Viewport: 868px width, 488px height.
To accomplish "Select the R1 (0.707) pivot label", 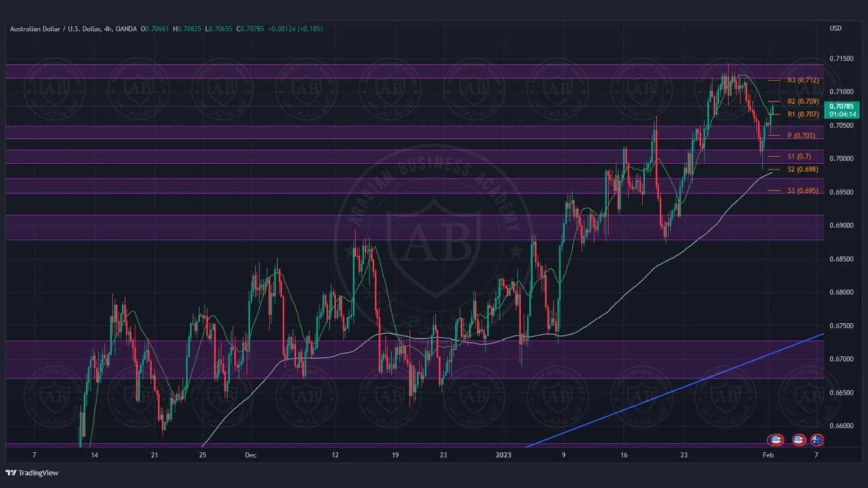I will [x=803, y=114].
